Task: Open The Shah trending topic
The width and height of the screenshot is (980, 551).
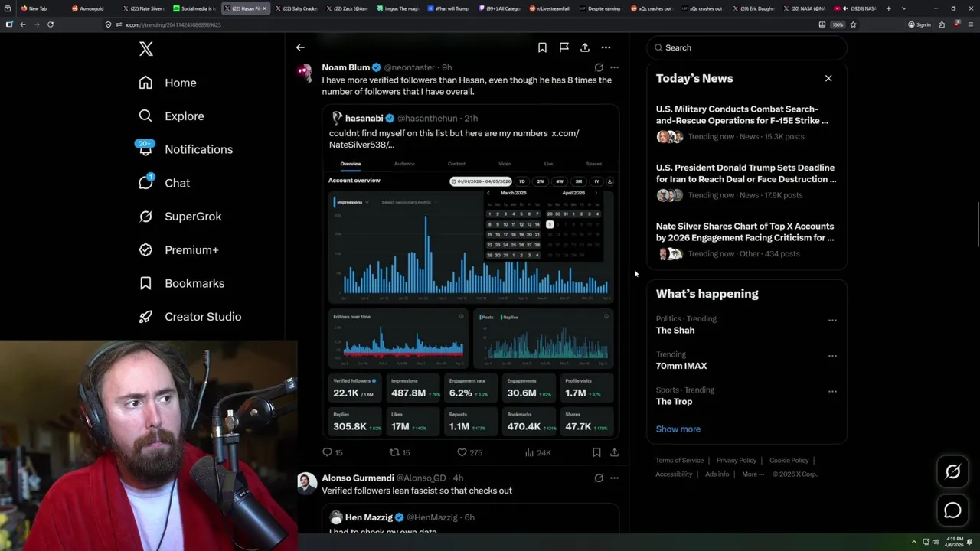Action: (x=675, y=331)
